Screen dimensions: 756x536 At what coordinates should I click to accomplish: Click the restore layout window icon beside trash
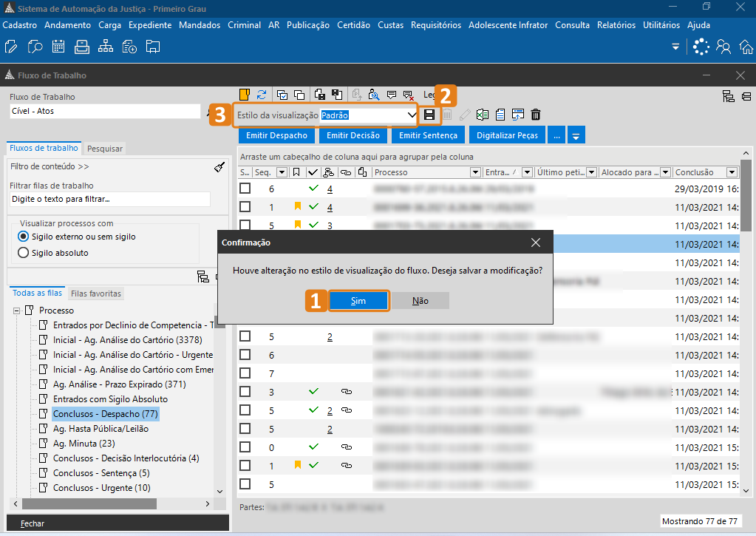click(x=518, y=115)
